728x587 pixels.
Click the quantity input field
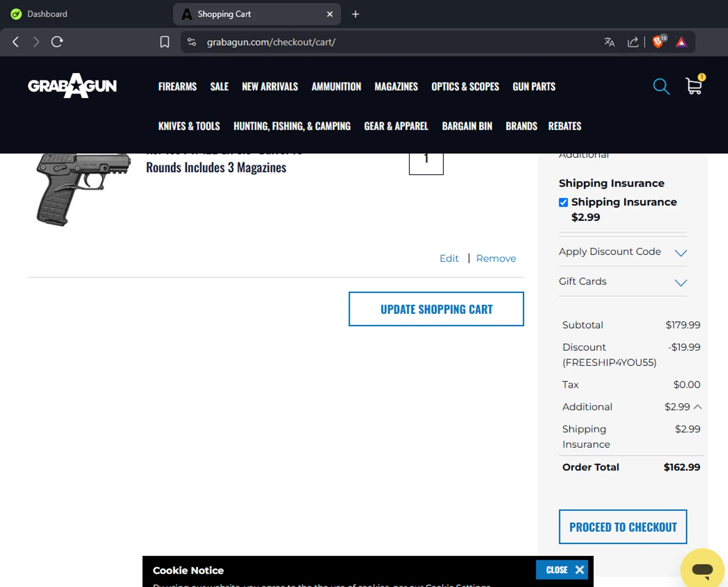click(x=426, y=164)
